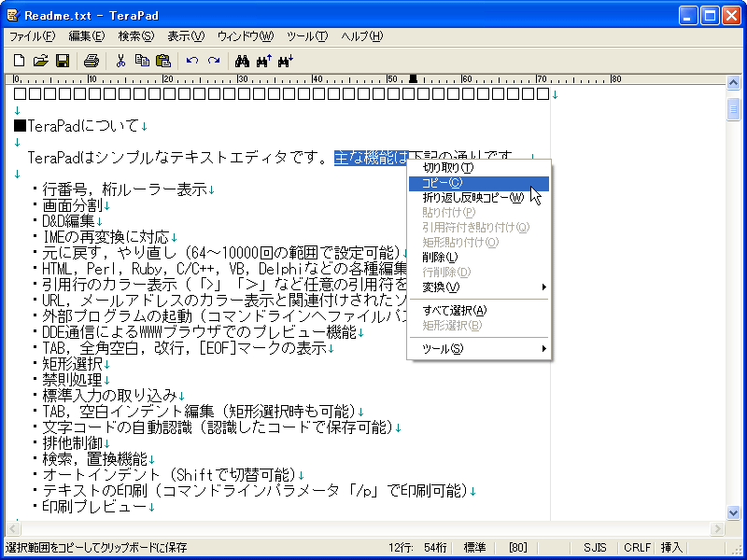Open the ヘルプ(H) menu

[x=362, y=36]
